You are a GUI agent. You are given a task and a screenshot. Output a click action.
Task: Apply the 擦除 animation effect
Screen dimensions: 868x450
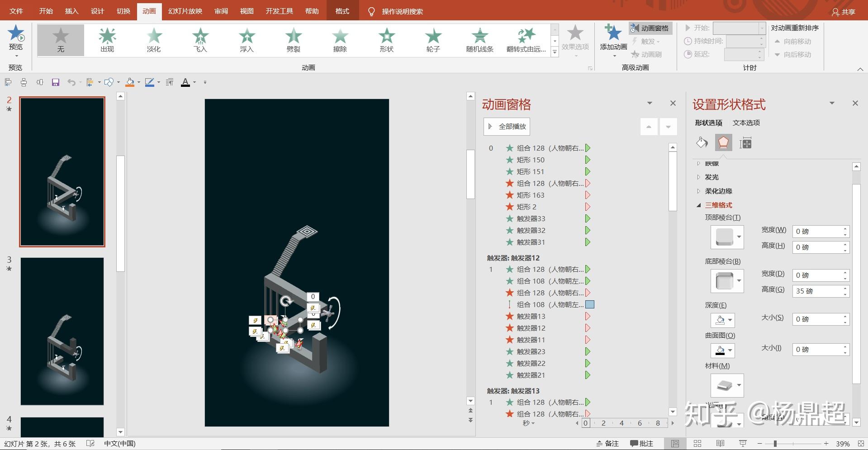click(340, 40)
